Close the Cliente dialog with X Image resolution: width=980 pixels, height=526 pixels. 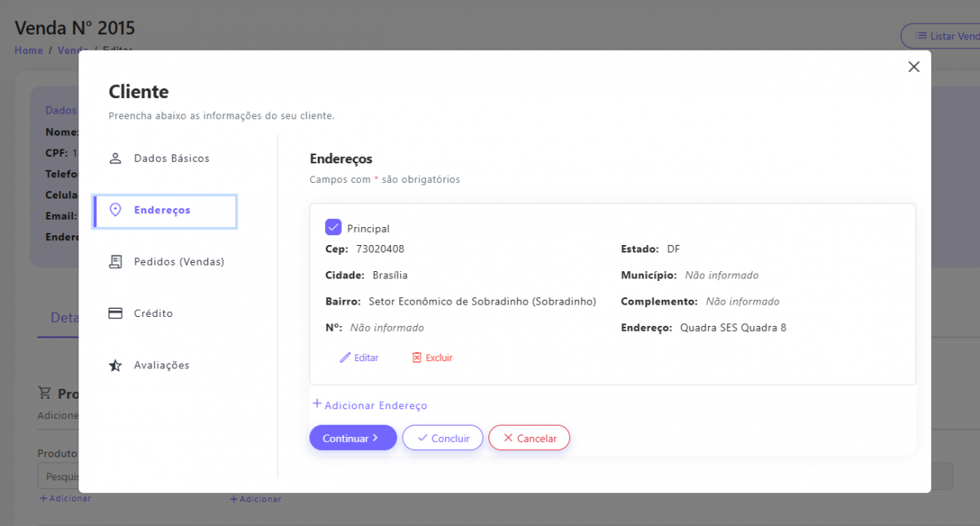coord(914,67)
